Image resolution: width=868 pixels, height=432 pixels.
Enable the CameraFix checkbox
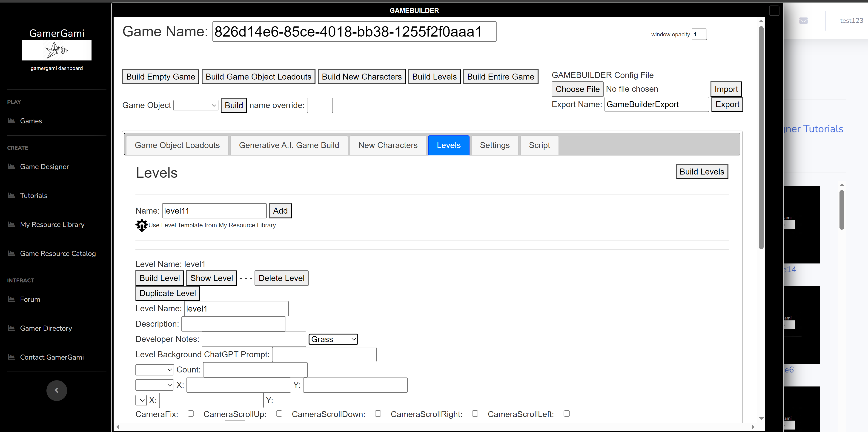191,413
